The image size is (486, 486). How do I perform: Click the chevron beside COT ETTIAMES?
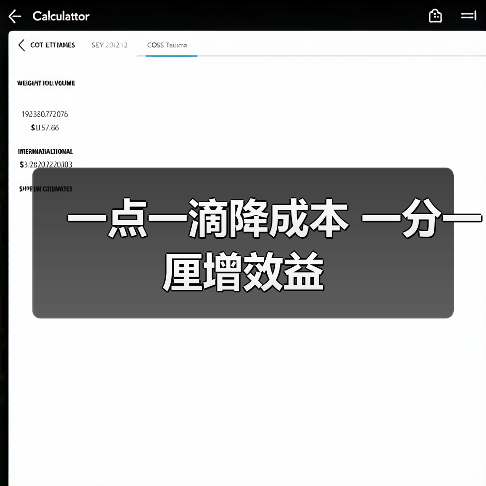pyautogui.click(x=22, y=45)
